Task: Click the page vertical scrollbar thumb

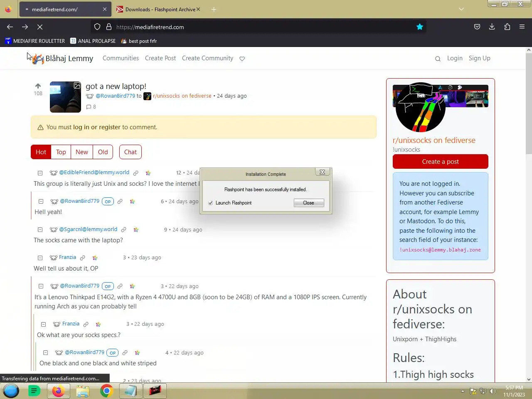Action: tap(529, 103)
